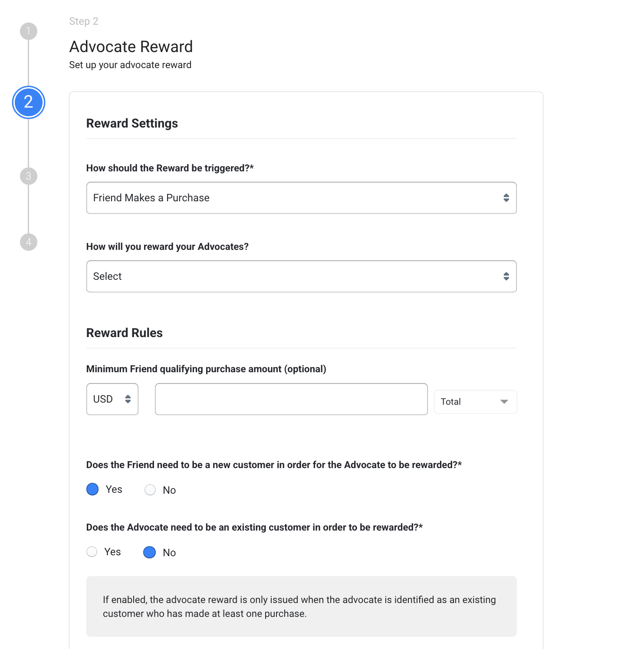Click the Reward Settings heading

[x=132, y=124]
